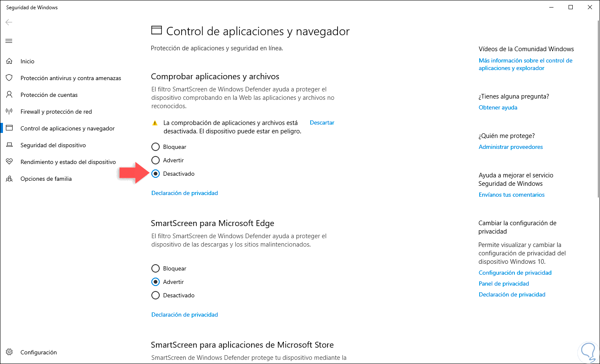Click the back arrow icon
This screenshot has width=600, height=364.
tap(9, 22)
